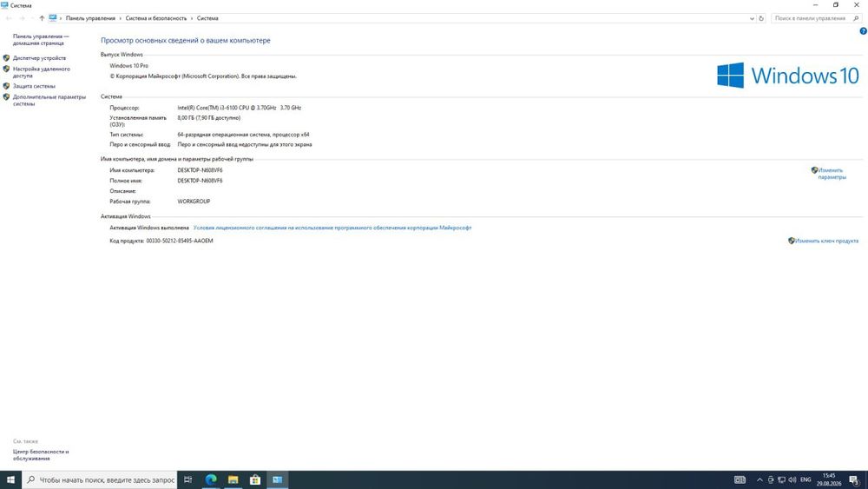
Task: Expand chevron after Система и безопасность breadcrumb
Action: tap(192, 18)
